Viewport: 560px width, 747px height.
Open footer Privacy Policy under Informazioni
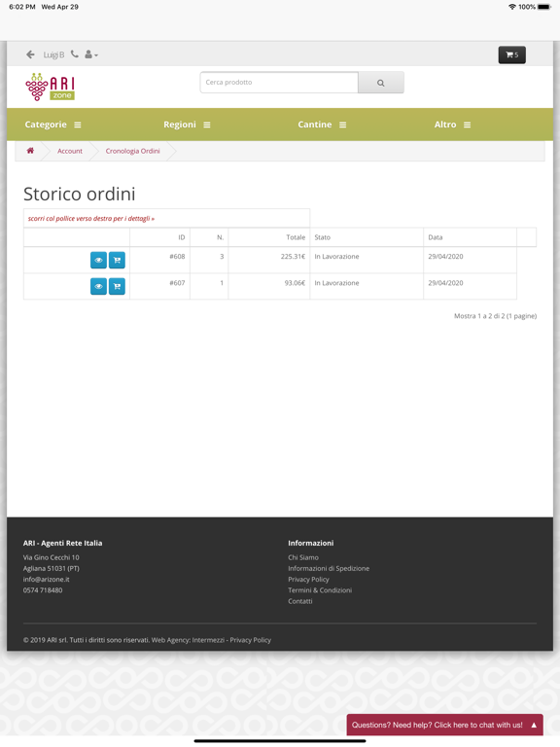click(308, 580)
